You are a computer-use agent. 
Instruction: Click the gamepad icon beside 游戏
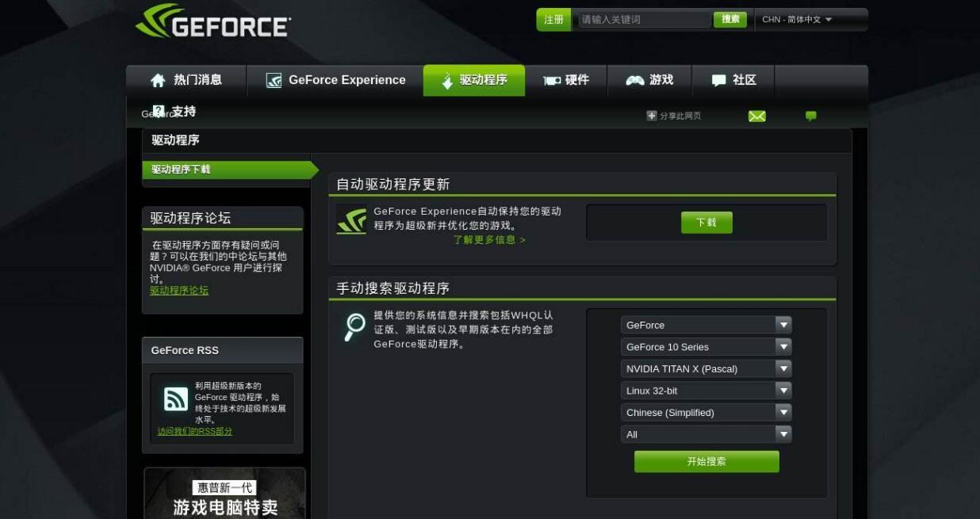coord(635,80)
